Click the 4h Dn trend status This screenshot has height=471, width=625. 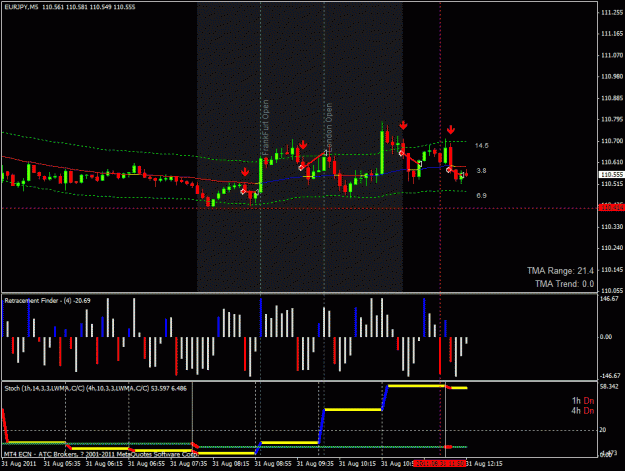pos(583,411)
